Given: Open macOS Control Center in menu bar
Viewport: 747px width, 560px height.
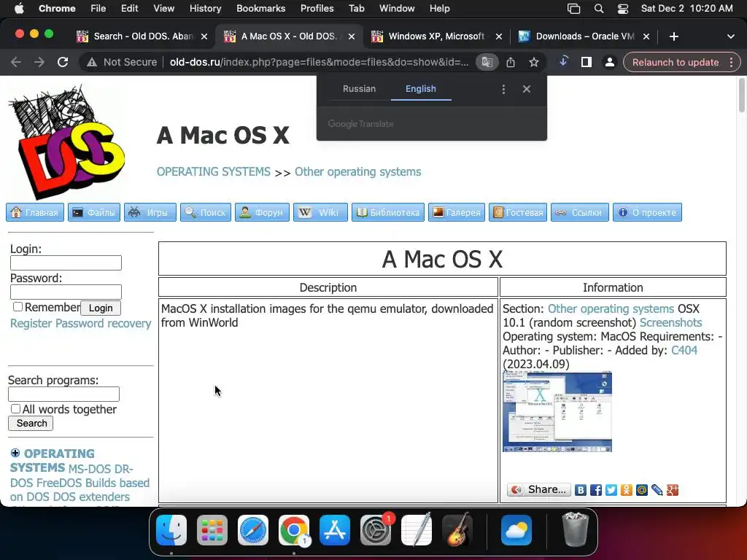Looking at the screenshot, I should [623, 9].
